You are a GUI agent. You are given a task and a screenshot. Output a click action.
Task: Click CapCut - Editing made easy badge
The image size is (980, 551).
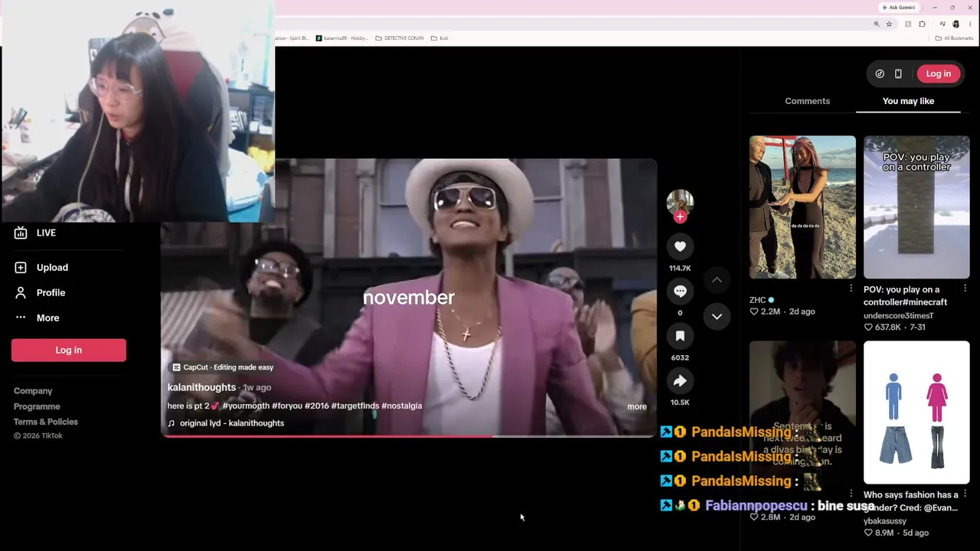click(223, 367)
